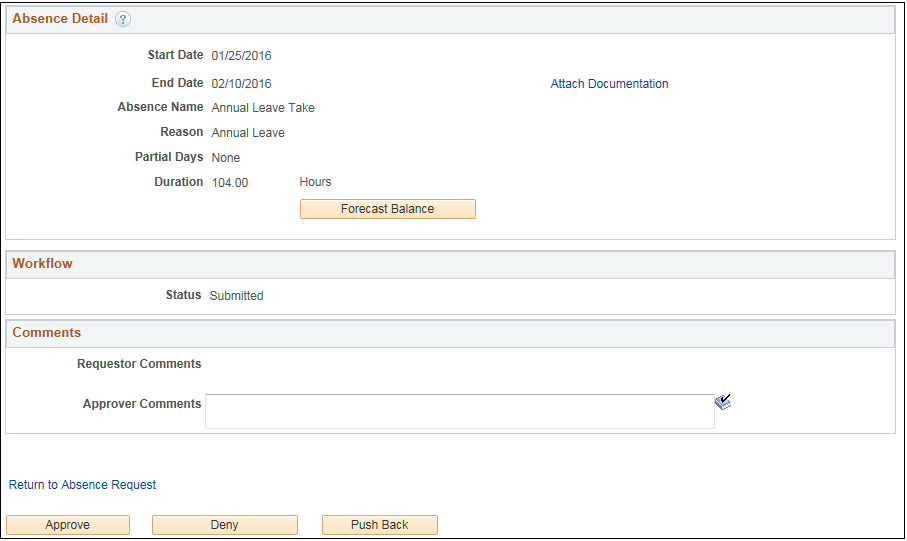The width and height of the screenshot is (907, 541).
Task: Open the Attach Documentation link
Action: [x=609, y=84]
